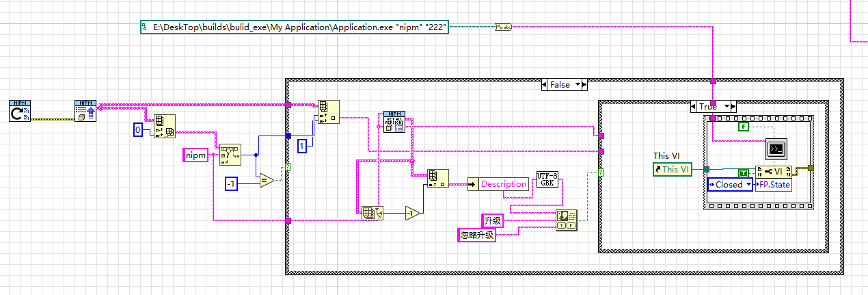Image resolution: width=868 pixels, height=295 pixels.
Task: Select the numeric constant -1
Action: (231, 183)
